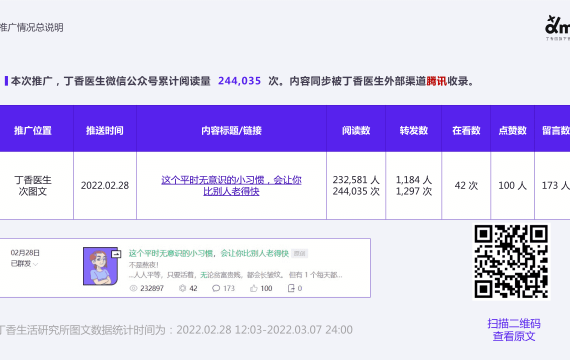Click the share/forward icon beside 0

coord(291,288)
